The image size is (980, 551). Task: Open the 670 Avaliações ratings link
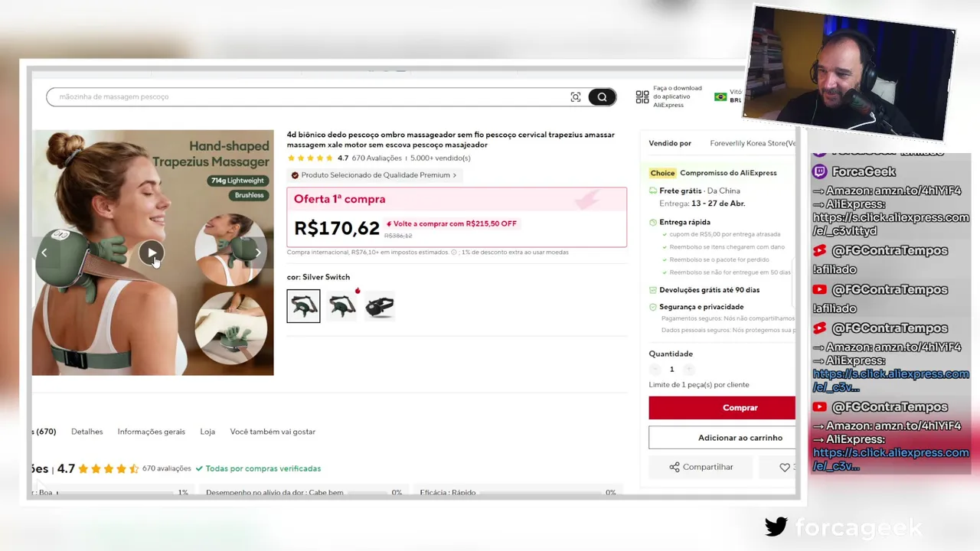[377, 158]
